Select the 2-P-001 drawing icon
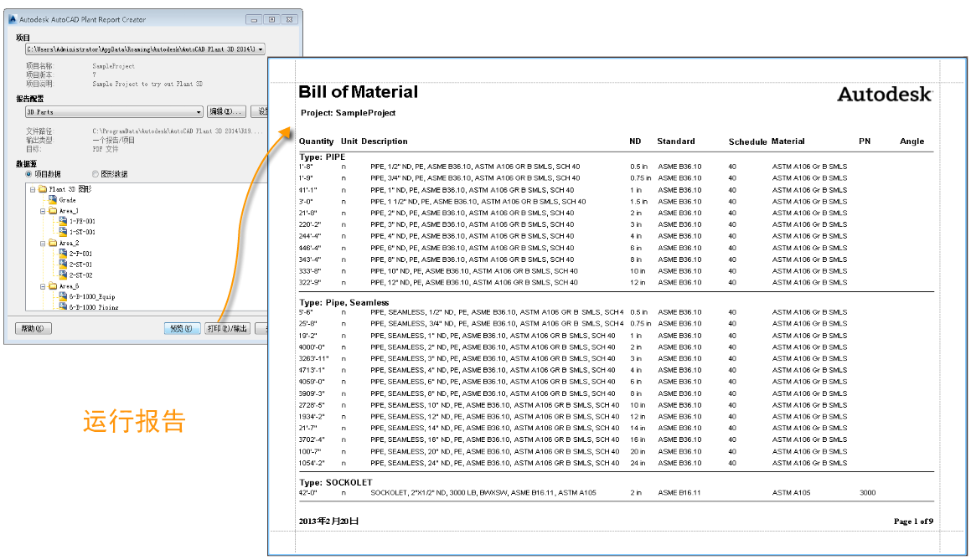971x560 pixels. [63, 253]
